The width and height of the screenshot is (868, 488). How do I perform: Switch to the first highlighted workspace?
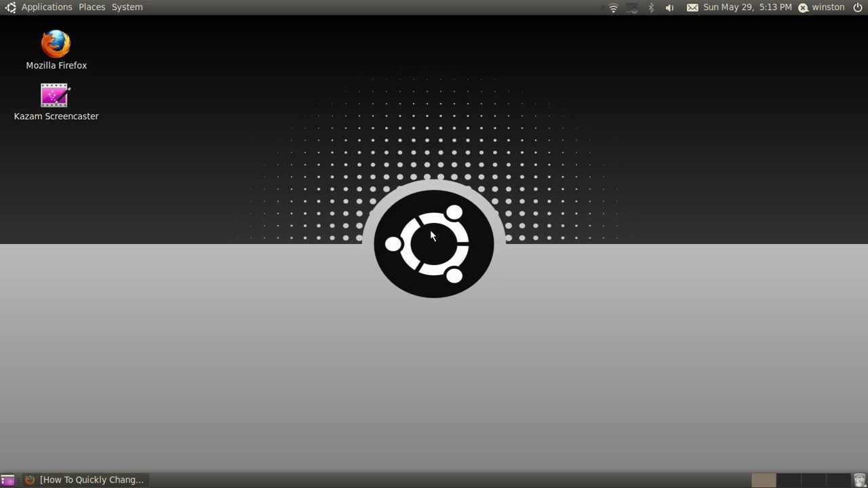click(764, 480)
